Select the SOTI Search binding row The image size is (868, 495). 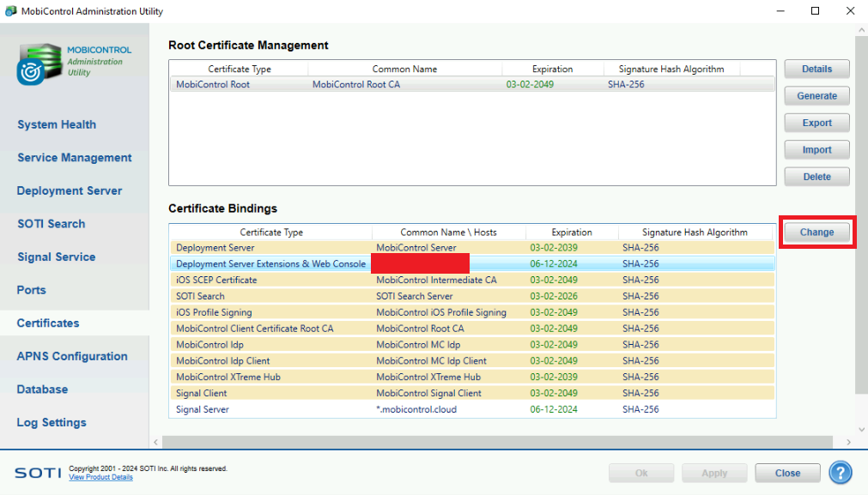[472, 296]
